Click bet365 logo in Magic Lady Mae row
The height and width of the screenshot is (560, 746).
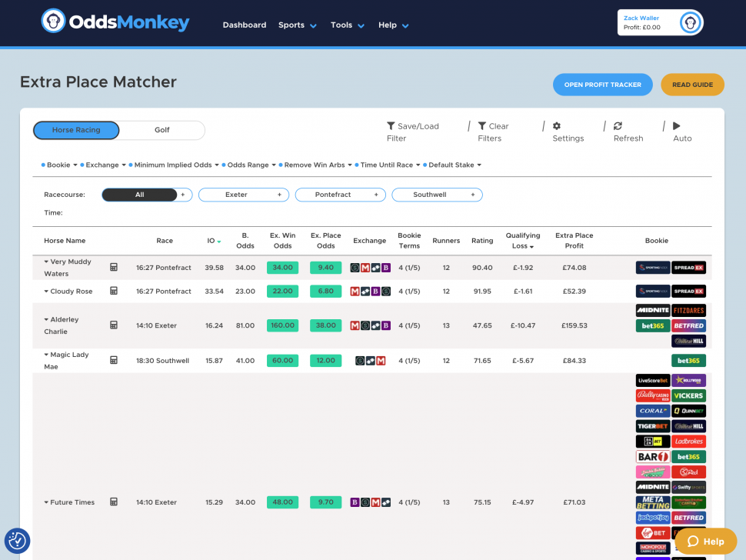[x=688, y=361]
